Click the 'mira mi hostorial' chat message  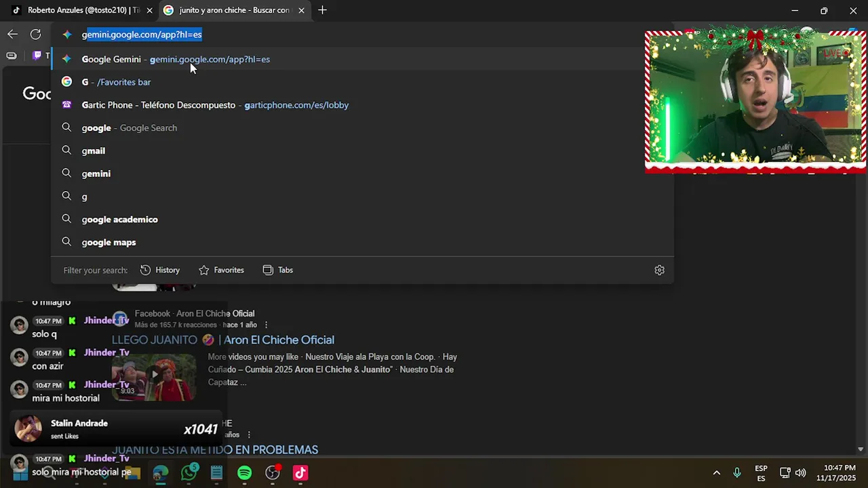[66, 399]
